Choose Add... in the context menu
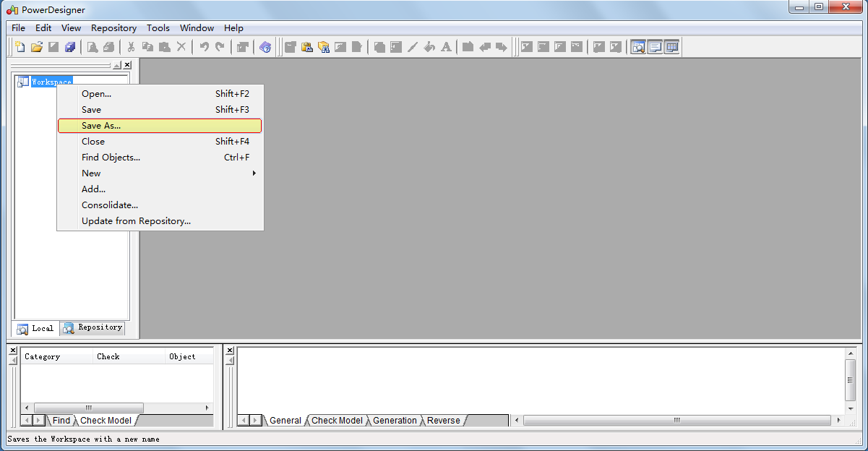Image resolution: width=868 pixels, height=451 pixels. [x=160, y=189]
